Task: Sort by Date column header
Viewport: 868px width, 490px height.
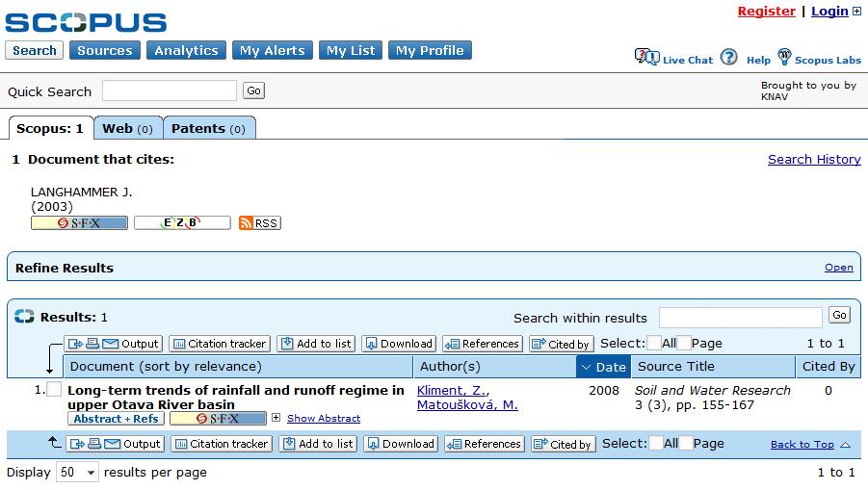Action: pos(603,367)
